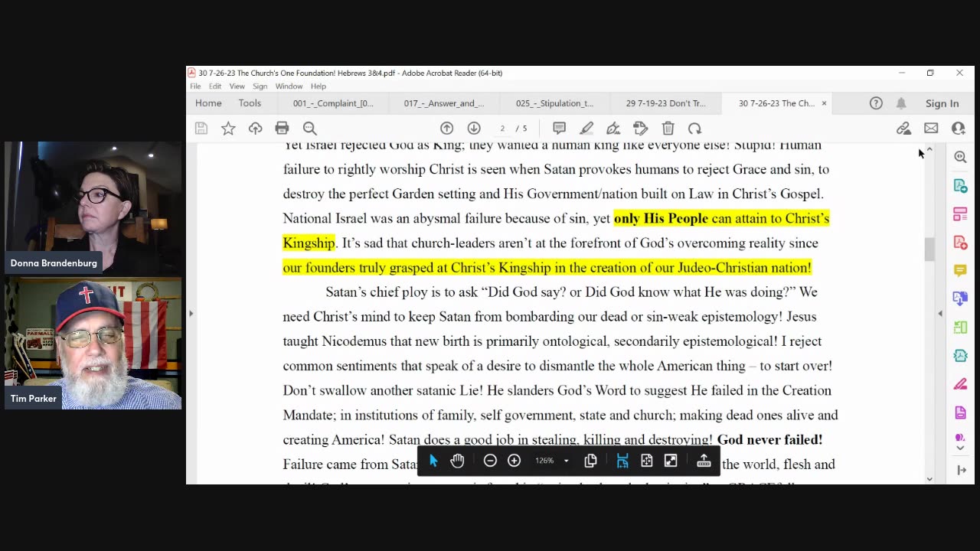Expand the left navigation pane arrow
980x551 pixels.
tap(191, 313)
